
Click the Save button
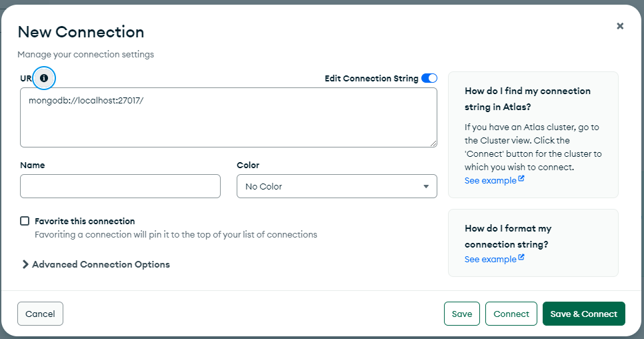click(x=462, y=314)
